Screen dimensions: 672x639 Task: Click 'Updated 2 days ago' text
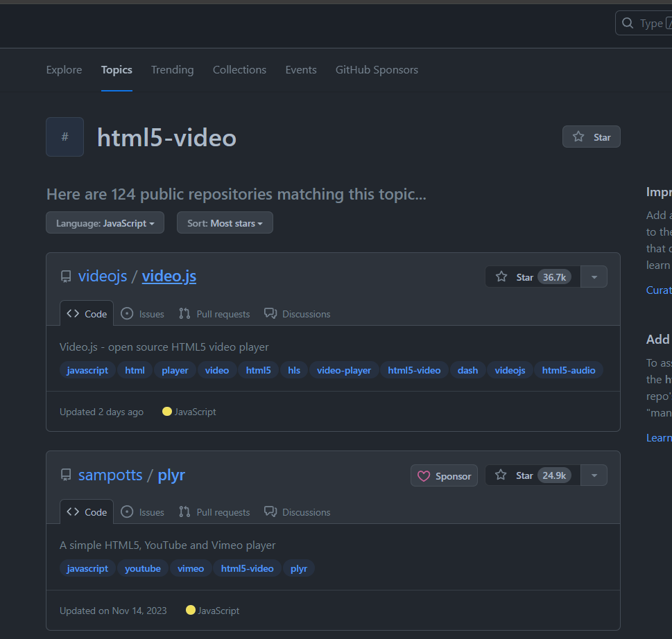point(101,412)
